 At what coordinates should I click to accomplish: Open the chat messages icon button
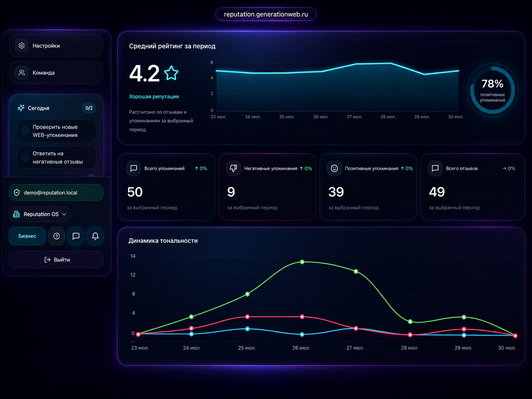pos(76,236)
